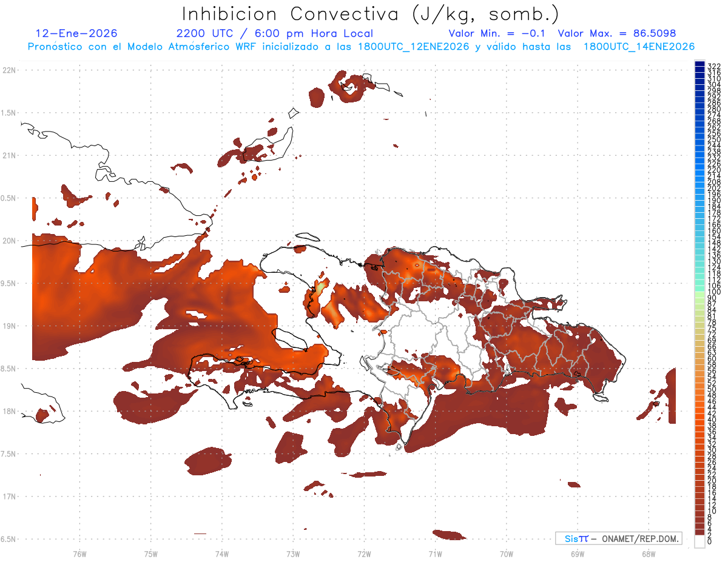Click the 'Valor Min. = -0.1' text
Viewport: 728px width, 562px height.
tap(497, 34)
